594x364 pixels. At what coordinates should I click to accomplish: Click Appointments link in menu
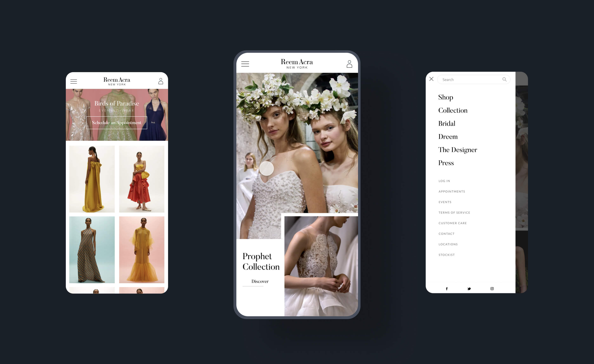pos(452,191)
